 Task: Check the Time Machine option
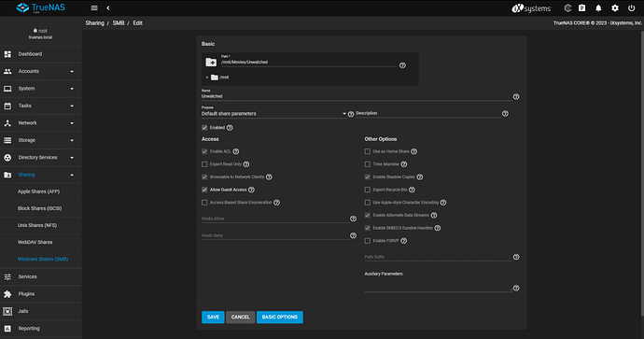click(x=368, y=164)
